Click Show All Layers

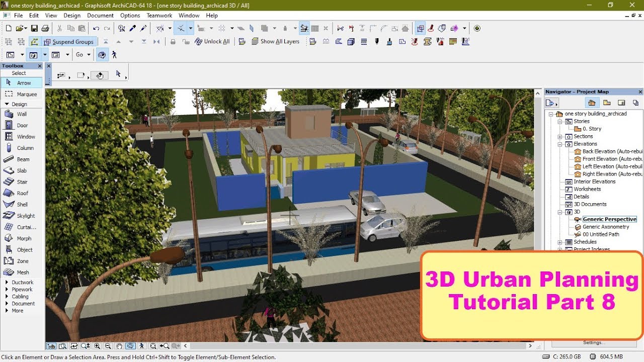coord(275,42)
